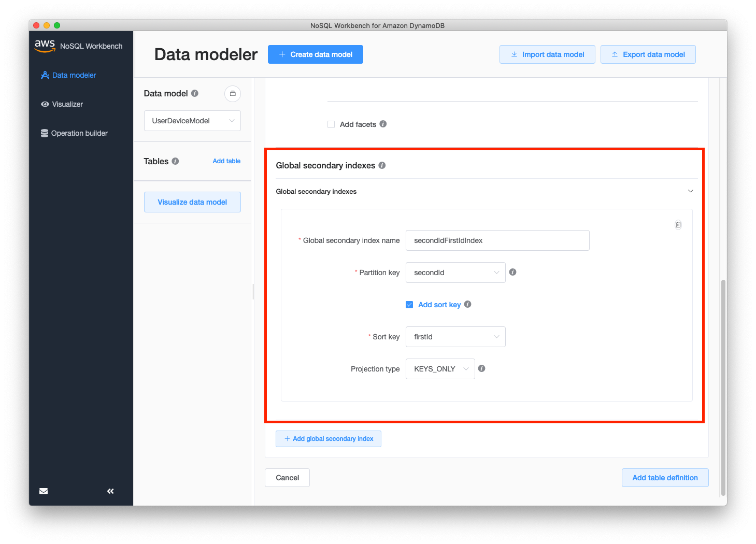Open the Global secondary indexes info tooltip
Screen dimensions: 756x544
[382, 165]
